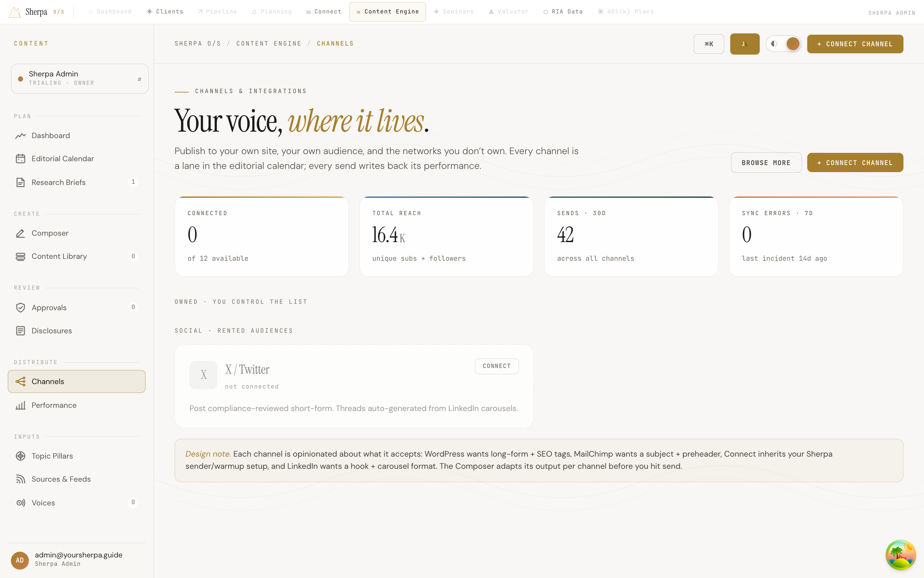Open Editorial Calendar in the sidebar
The height and width of the screenshot is (578, 924).
76,159
